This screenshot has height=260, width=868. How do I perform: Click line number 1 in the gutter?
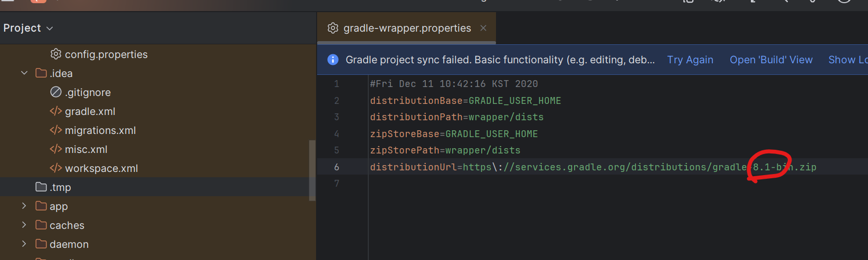[337, 84]
